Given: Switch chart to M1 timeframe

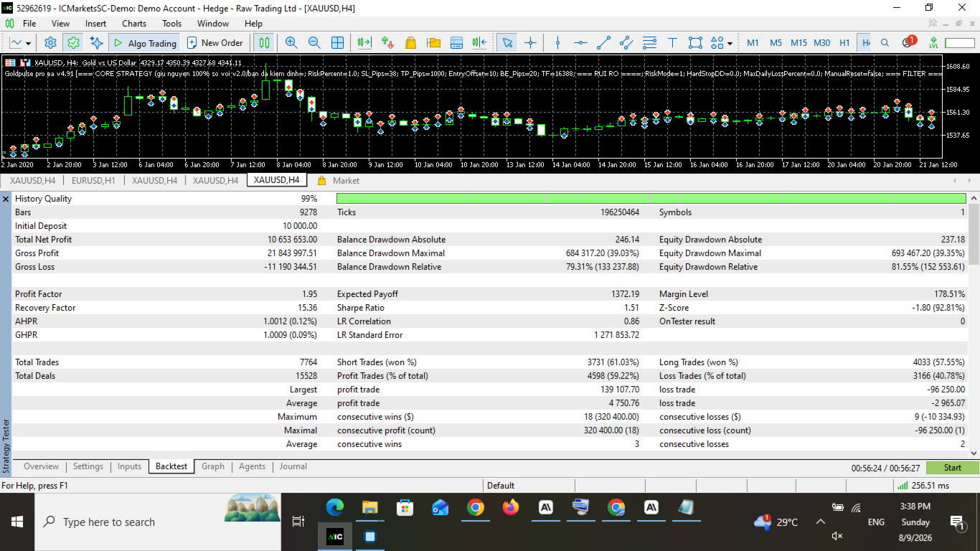Looking at the screenshot, I should 753,42.
